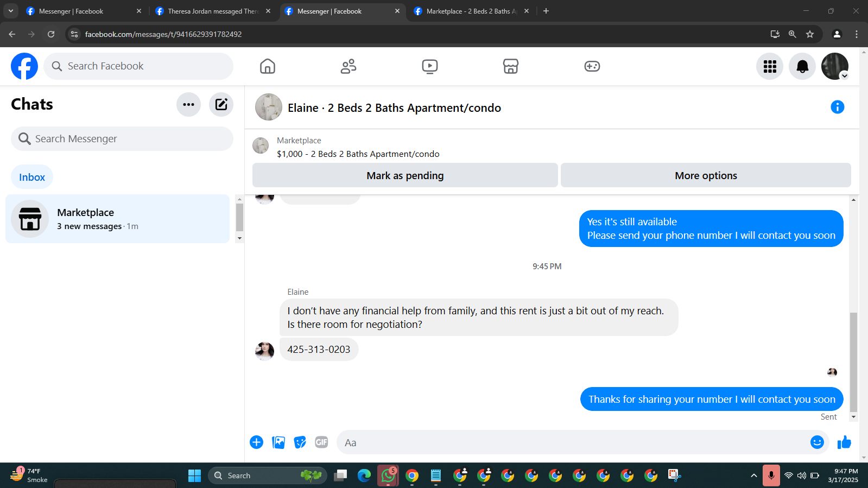Image resolution: width=868 pixels, height=488 pixels.
Task: Open the emoji picker in message box
Action: 817,442
